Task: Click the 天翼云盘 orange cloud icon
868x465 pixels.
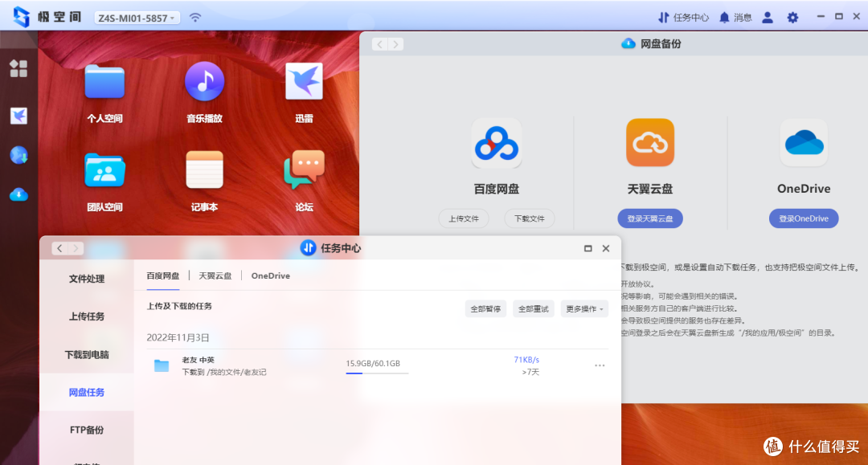Action: pos(650,143)
